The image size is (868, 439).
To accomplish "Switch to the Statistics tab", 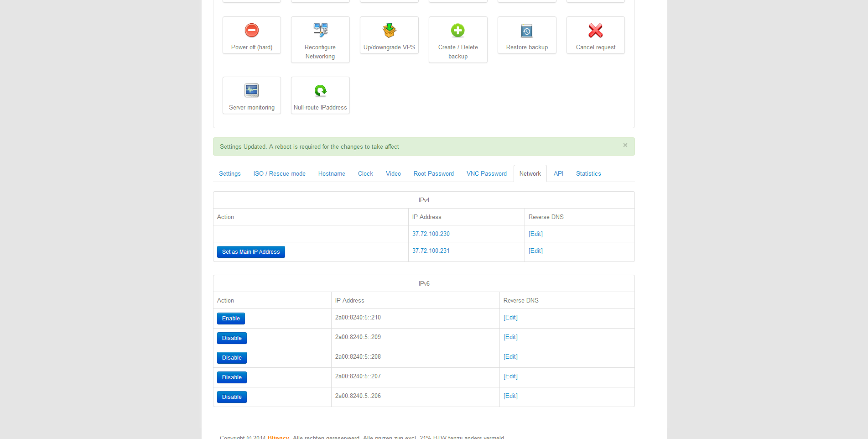I will 588,174.
